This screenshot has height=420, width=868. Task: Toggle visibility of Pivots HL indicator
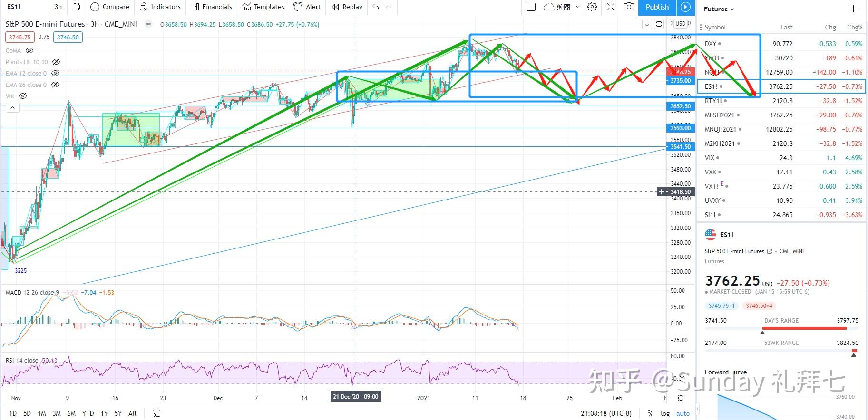point(56,62)
